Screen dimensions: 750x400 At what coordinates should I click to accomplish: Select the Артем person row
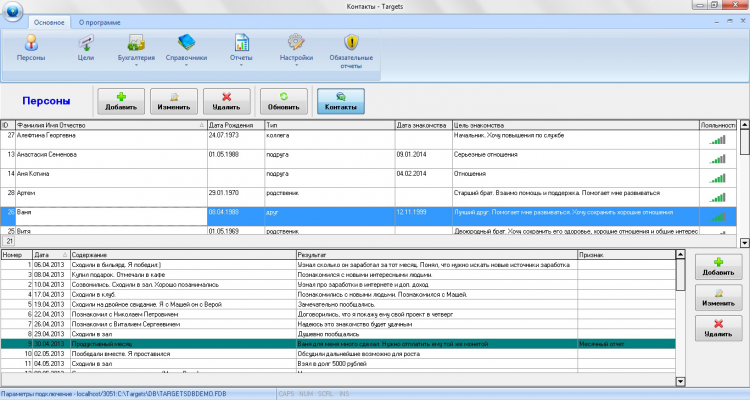coord(368,197)
